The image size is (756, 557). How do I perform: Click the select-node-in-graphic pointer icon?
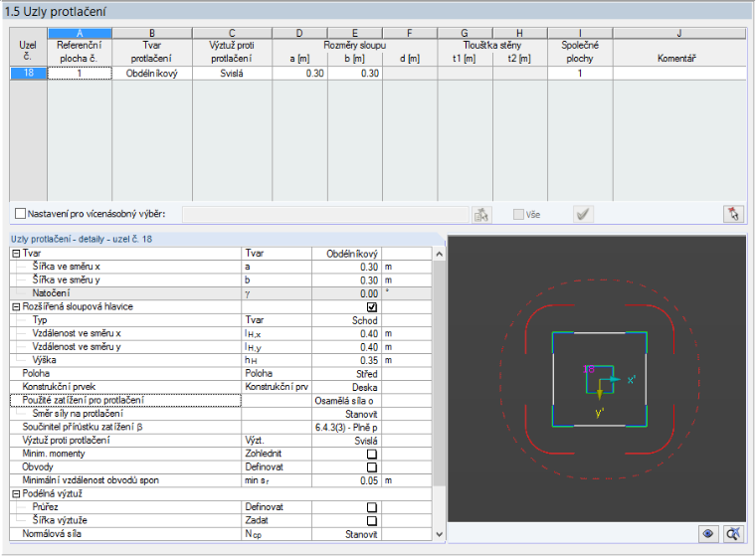(x=733, y=214)
